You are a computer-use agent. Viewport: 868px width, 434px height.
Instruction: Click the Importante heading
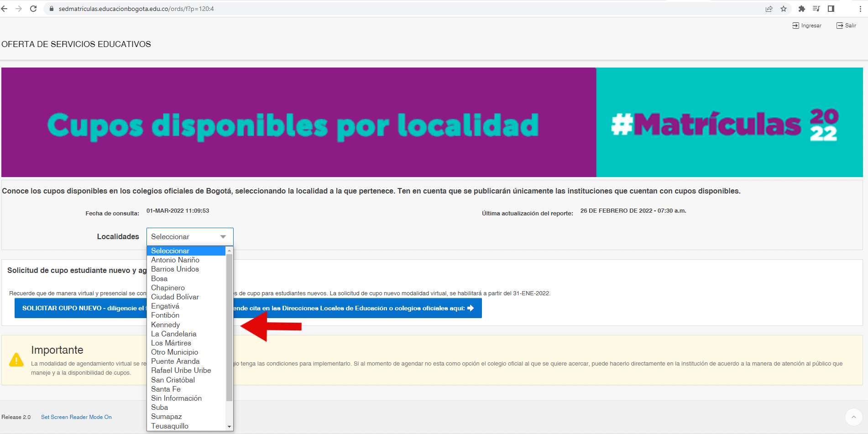coord(57,350)
